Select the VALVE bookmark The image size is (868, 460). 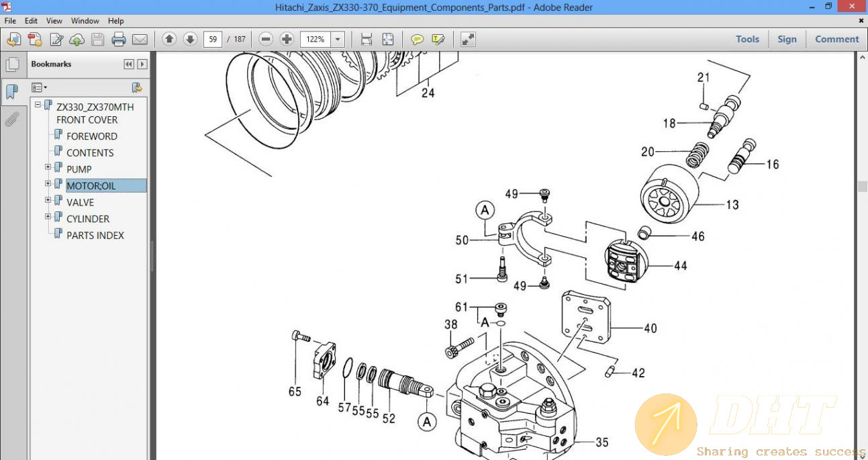click(x=80, y=202)
